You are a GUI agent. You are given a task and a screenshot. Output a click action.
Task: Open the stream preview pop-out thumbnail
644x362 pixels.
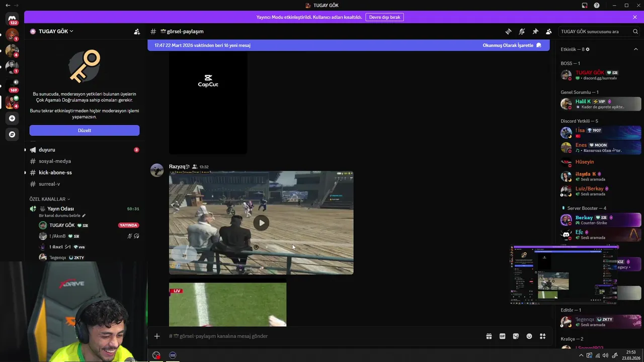click(565, 275)
